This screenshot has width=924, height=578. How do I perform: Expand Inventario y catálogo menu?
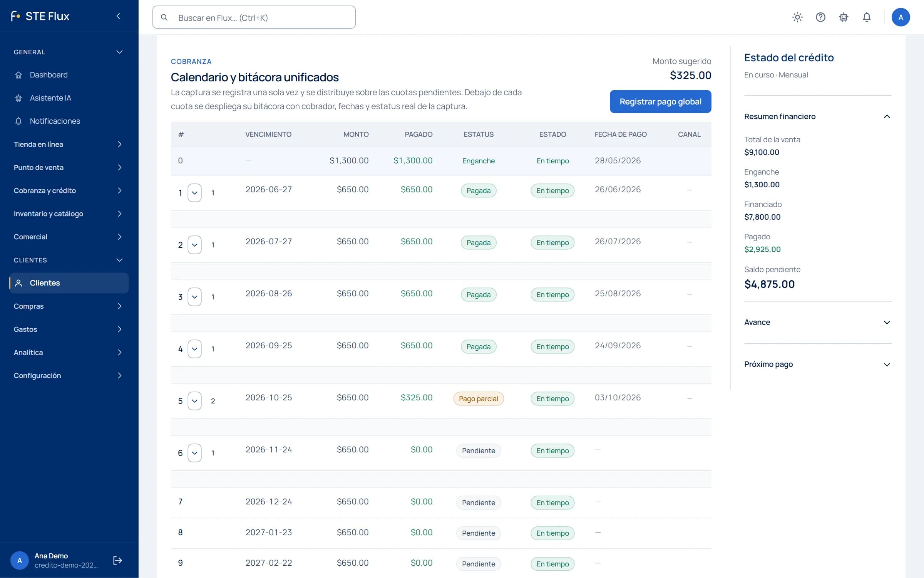(x=69, y=213)
